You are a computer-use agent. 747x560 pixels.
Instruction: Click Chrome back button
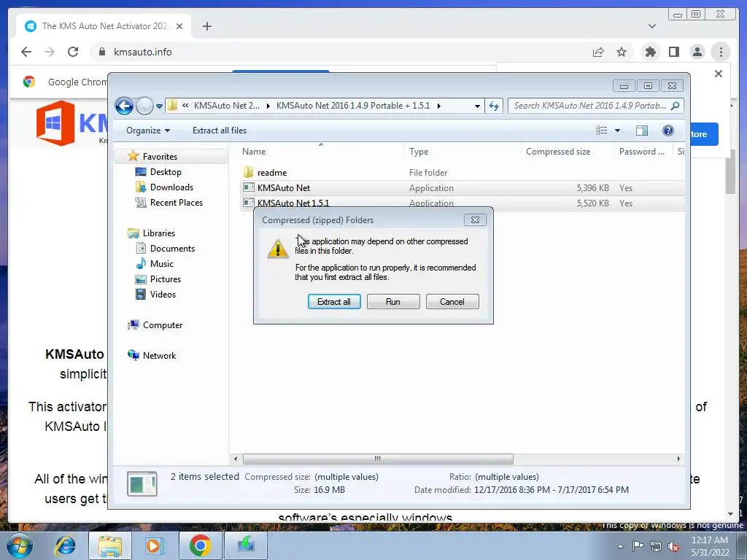[26, 52]
